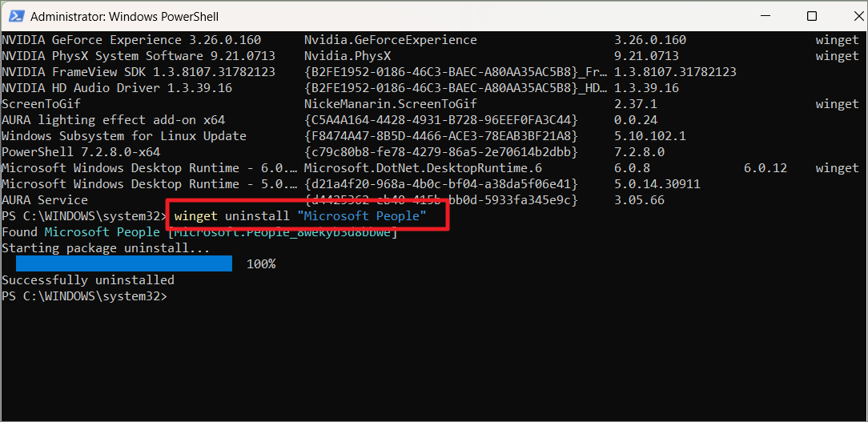Image resolution: width=868 pixels, height=422 pixels.
Task: Click 'AURA lighting effect add-on x64' row
Action: pyautogui.click(x=114, y=120)
